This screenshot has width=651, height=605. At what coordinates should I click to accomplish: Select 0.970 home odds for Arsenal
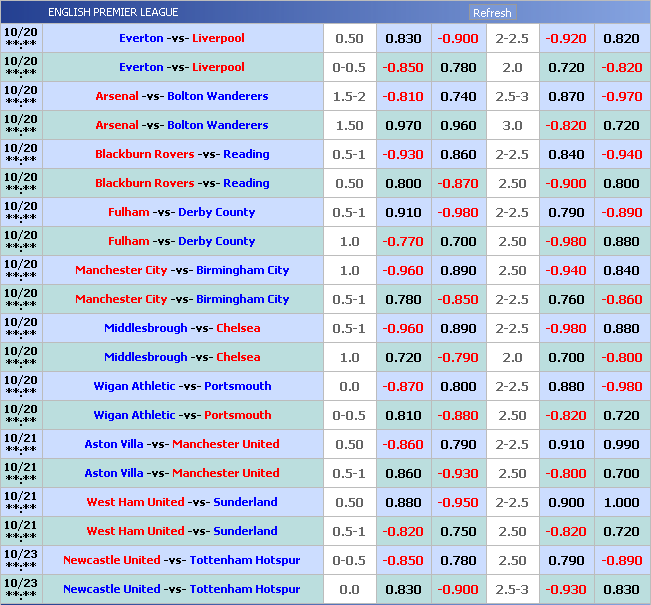[x=403, y=126]
